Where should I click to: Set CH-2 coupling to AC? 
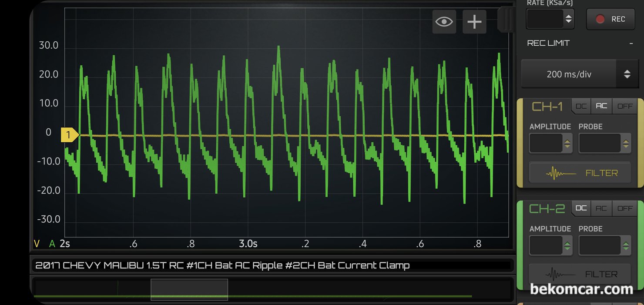[601, 208]
